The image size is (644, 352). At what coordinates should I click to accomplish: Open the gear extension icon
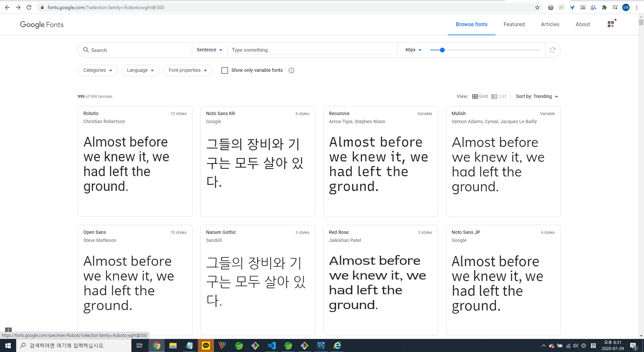(551, 7)
